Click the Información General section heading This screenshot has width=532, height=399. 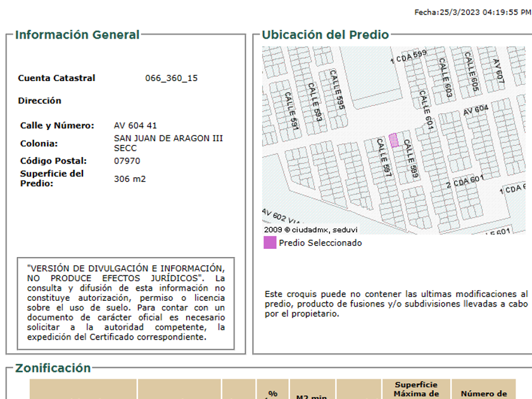coord(77,35)
